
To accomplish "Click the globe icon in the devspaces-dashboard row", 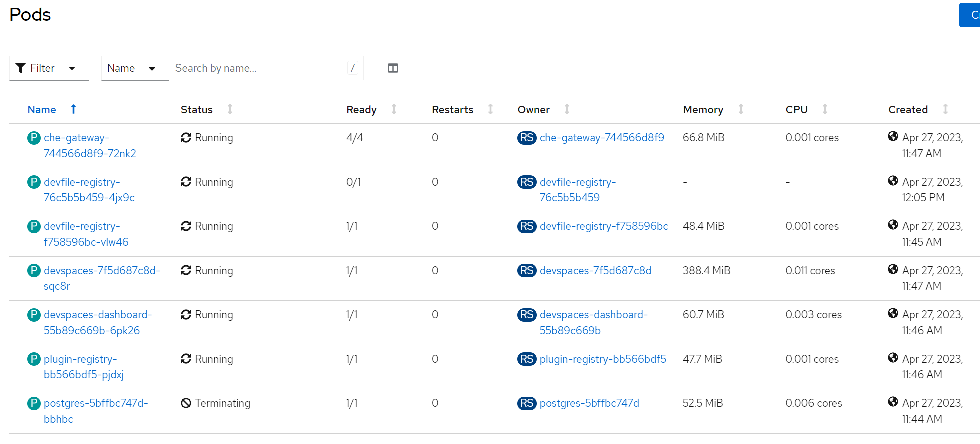I will (x=893, y=313).
